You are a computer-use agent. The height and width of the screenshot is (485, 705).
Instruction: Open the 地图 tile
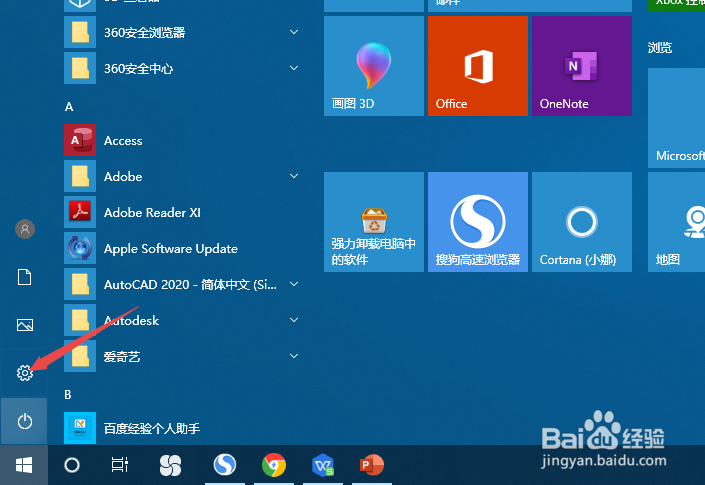point(676,222)
